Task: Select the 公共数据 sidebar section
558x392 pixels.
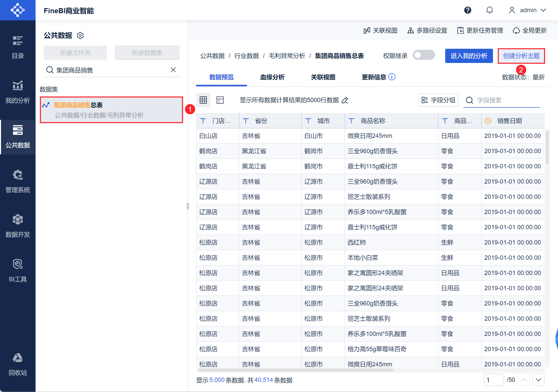Action: click(x=18, y=137)
